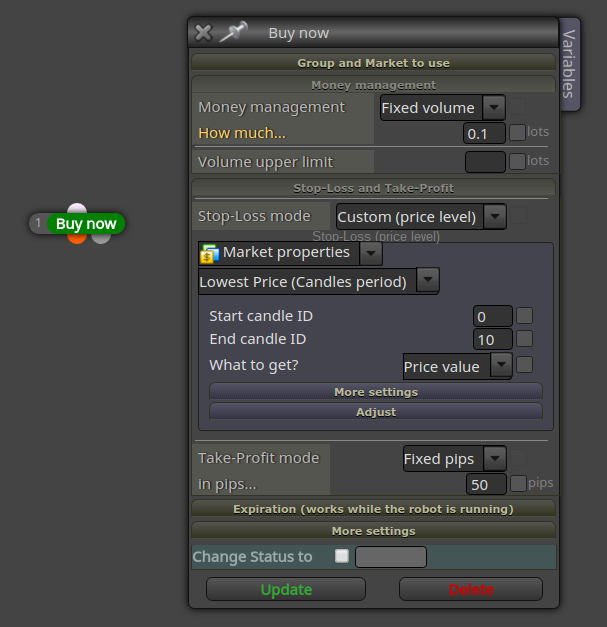Open Take-Profit mode Fixed pips dropdown
607x627 pixels.
[455, 459]
